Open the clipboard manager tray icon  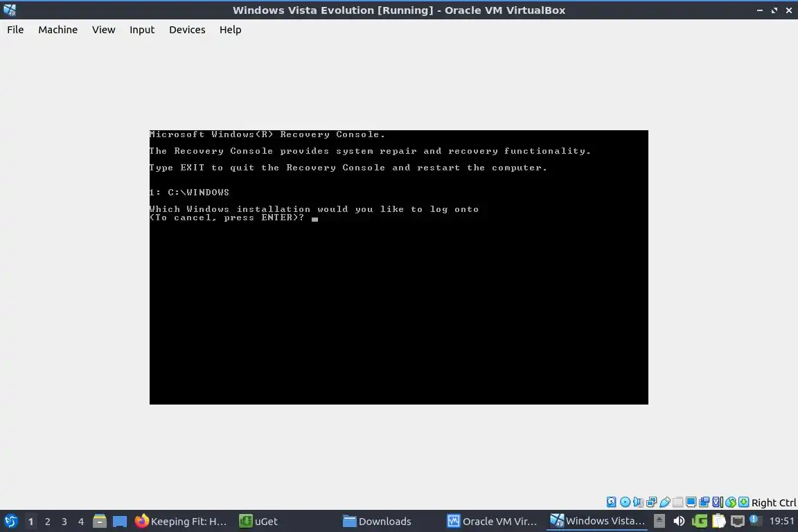[x=718, y=521]
